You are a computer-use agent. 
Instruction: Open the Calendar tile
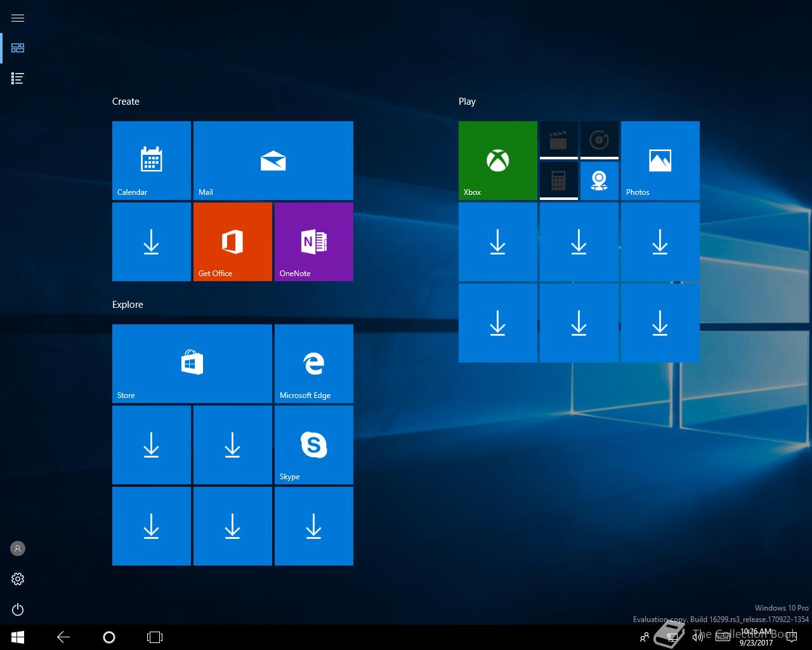point(152,161)
